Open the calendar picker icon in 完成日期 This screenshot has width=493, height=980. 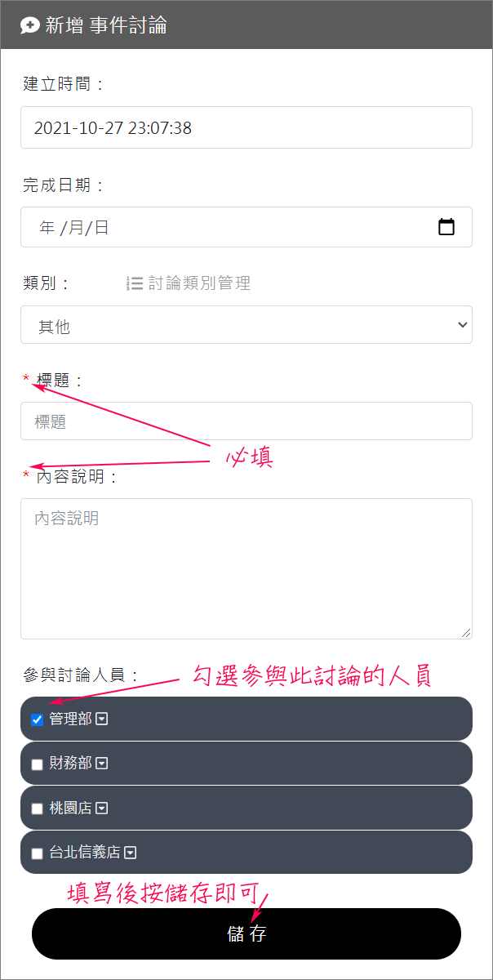click(446, 227)
